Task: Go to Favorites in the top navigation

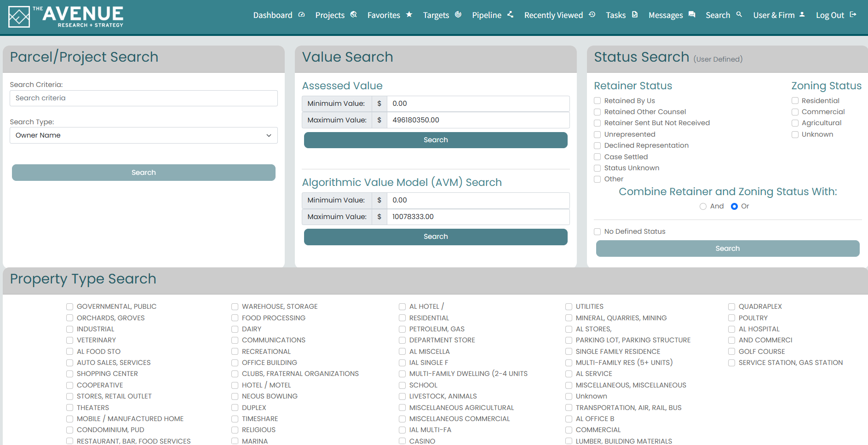Action: pos(384,15)
